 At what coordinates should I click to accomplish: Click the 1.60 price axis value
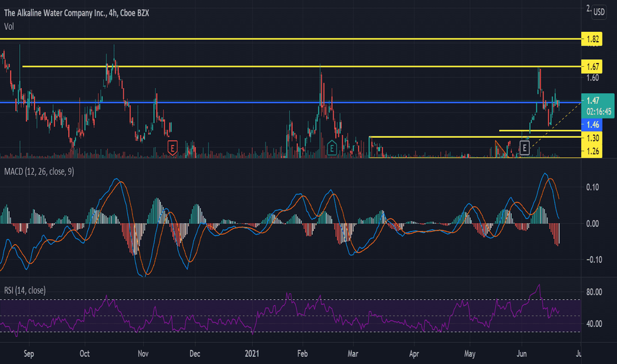click(593, 78)
